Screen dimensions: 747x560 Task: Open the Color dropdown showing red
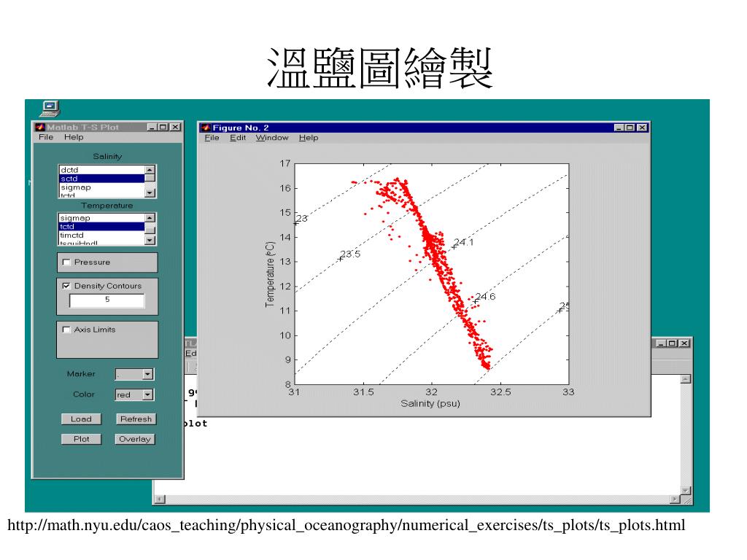(x=147, y=394)
